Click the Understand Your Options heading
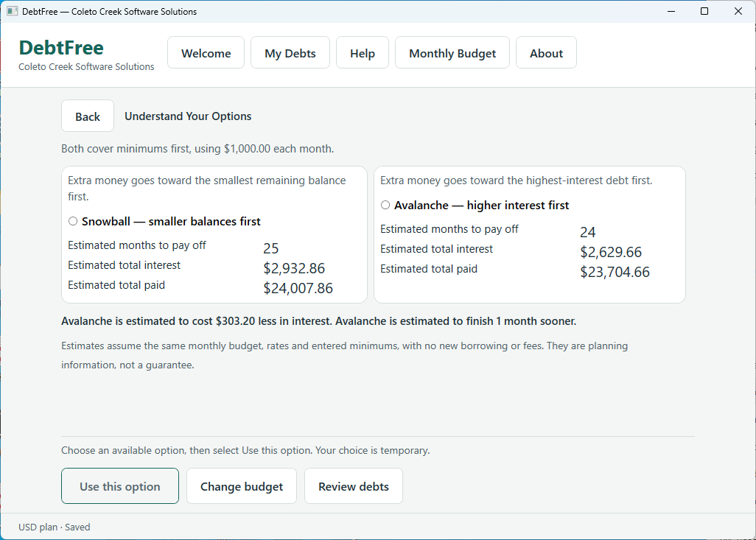The image size is (756, 540). click(x=188, y=116)
